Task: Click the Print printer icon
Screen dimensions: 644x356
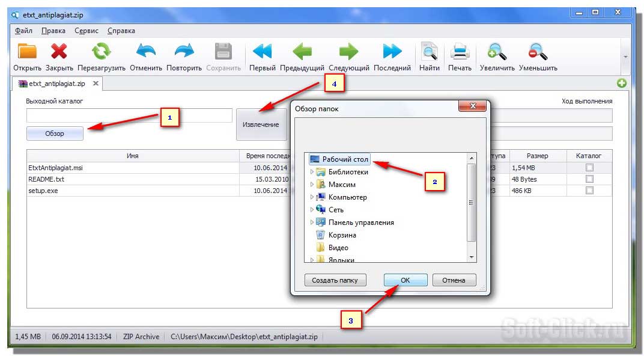Action: tap(460, 52)
